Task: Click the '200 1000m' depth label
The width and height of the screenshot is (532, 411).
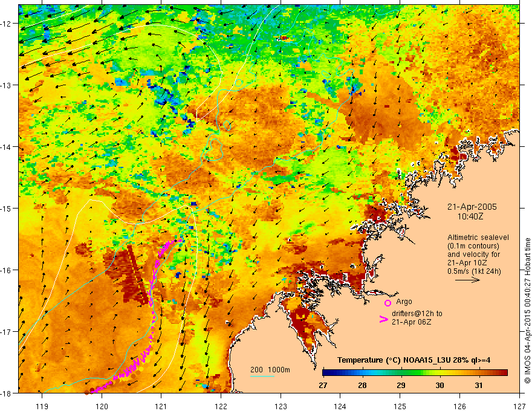Action: click(x=270, y=370)
